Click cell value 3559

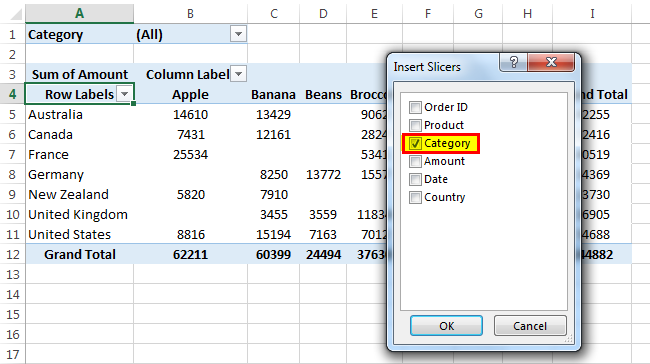point(323,214)
